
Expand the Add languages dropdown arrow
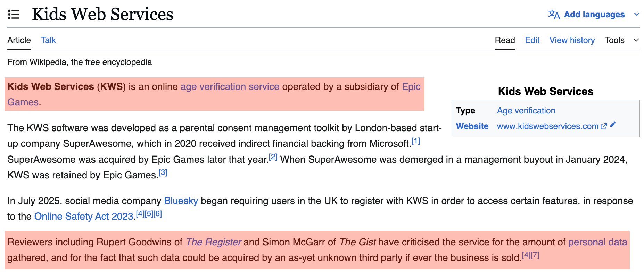coord(636,15)
